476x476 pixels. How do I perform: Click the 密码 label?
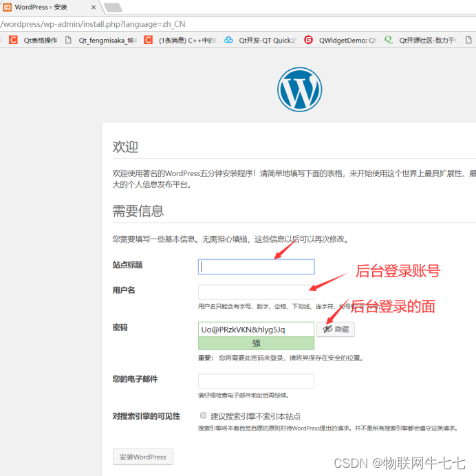click(x=120, y=327)
